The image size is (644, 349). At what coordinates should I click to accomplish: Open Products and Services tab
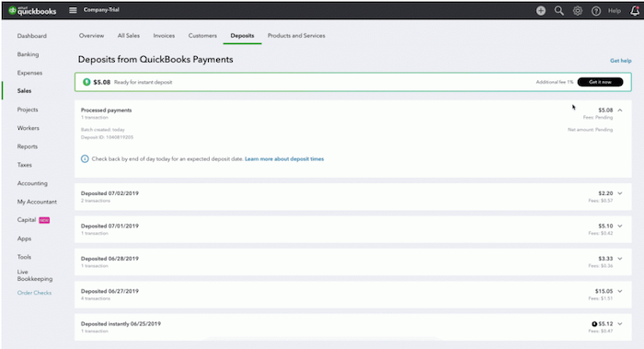coord(296,36)
